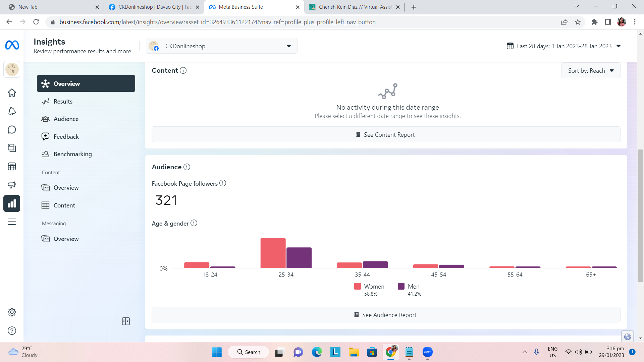The width and height of the screenshot is (644, 362).
Task: Open Inbox chat bubble icon
Action: point(12,130)
